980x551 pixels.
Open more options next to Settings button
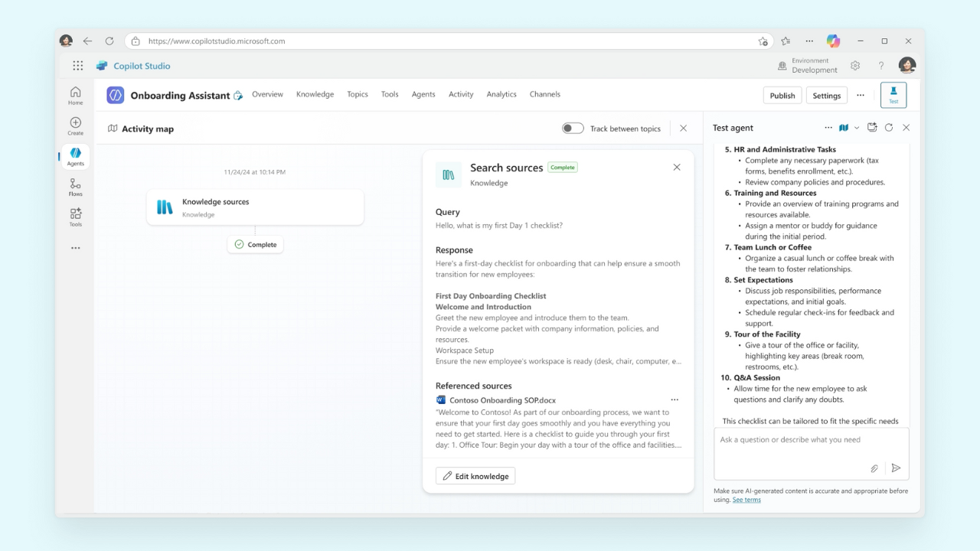coord(861,95)
